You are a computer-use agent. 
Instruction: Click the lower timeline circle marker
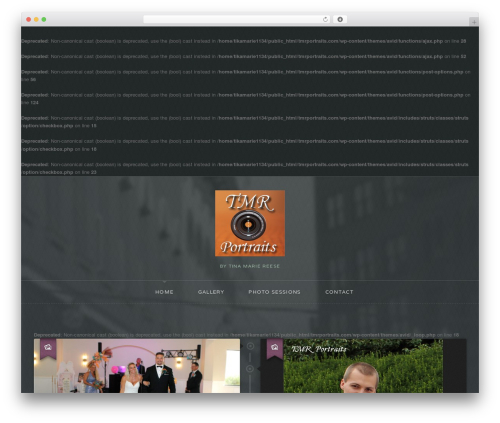[x=250, y=369]
